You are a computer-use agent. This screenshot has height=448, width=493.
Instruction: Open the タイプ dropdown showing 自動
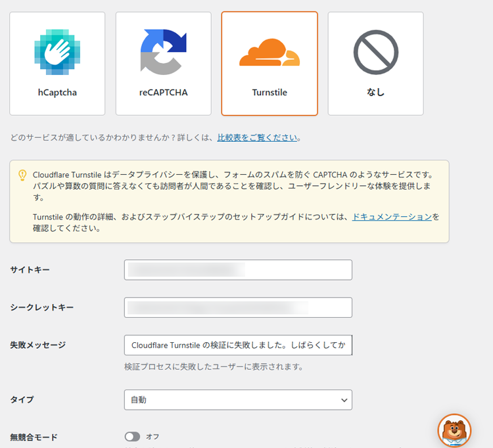[x=238, y=400]
